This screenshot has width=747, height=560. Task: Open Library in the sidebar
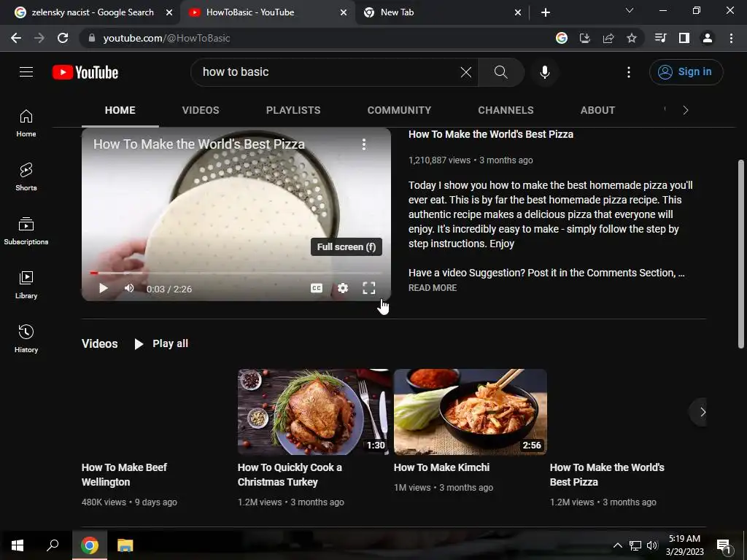(26, 285)
